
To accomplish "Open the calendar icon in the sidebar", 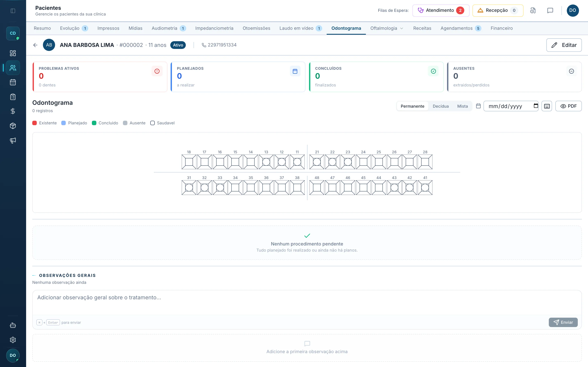I will [13, 82].
